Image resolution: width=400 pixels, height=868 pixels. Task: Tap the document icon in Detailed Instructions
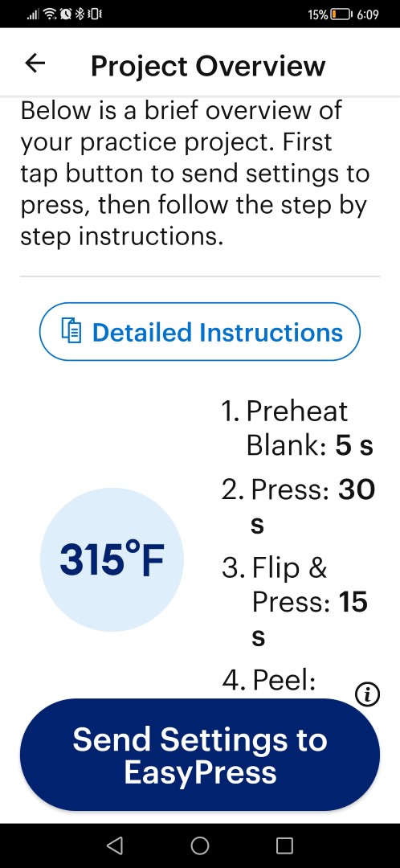pos(71,332)
